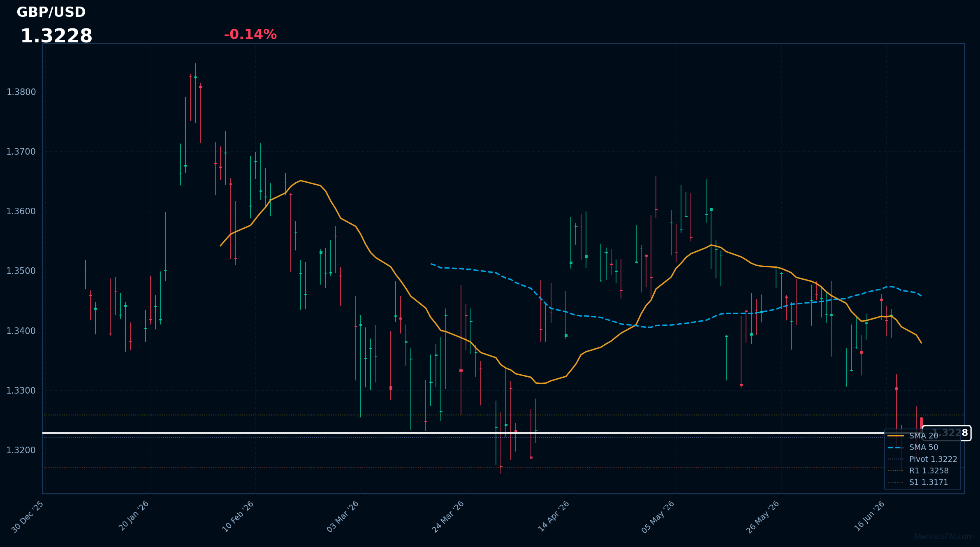Click the 30 Dec '25 date label
The width and height of the screenshot is (980, 547).
point(28,517)
